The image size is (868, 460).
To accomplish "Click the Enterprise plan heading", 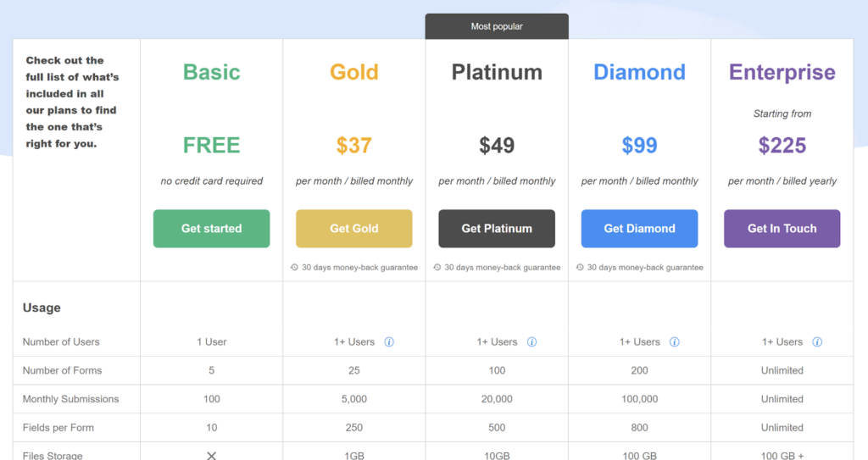I will point(782,72).
